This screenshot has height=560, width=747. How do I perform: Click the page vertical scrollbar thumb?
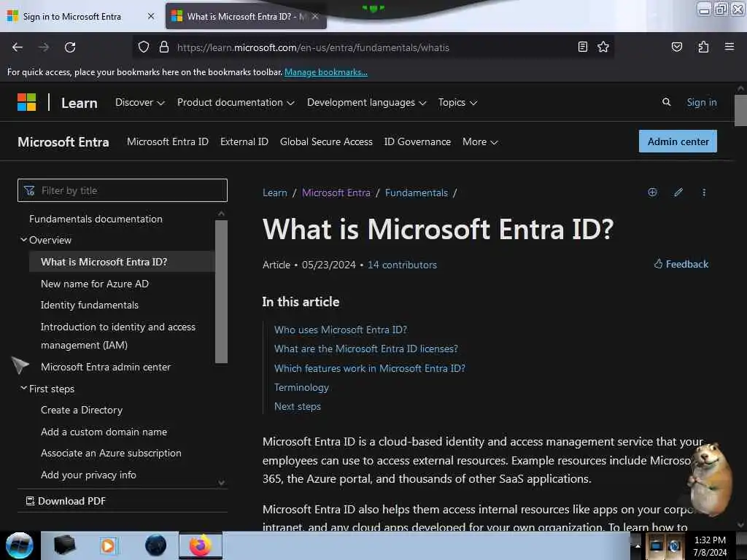click(740, 111)
